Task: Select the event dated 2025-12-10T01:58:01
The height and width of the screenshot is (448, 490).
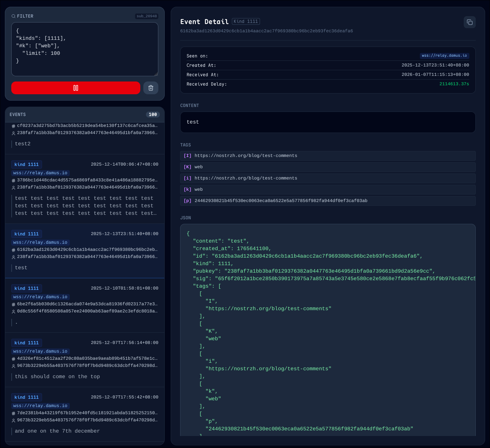Action: pyautogui.click(x=84, y=305)
